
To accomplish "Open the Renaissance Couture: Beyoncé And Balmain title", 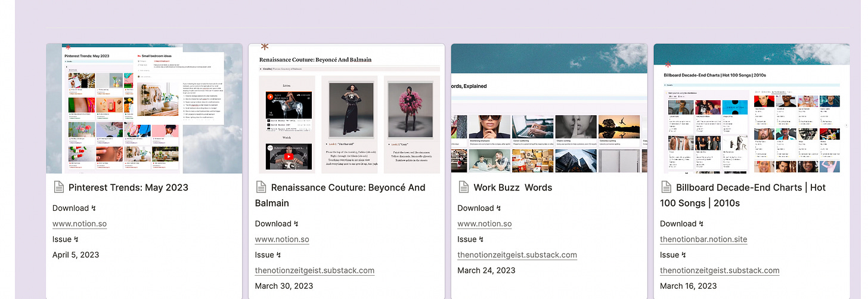I will coord(340,195).
